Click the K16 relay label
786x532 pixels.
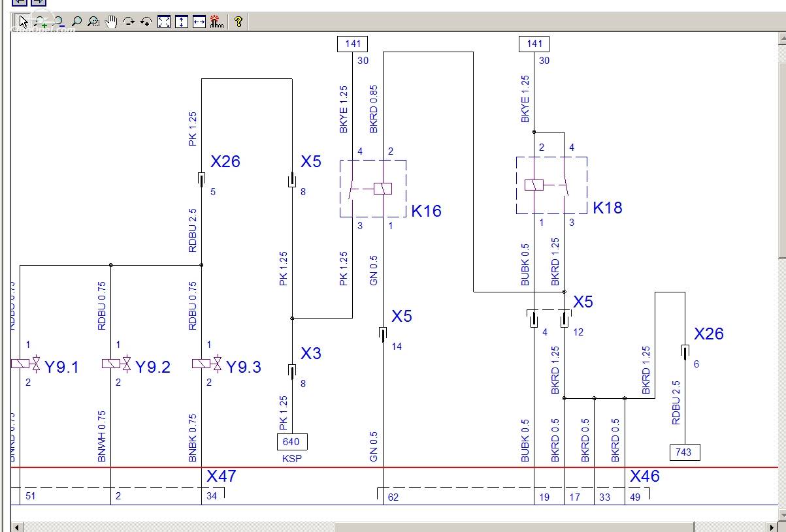click(426, 211)
